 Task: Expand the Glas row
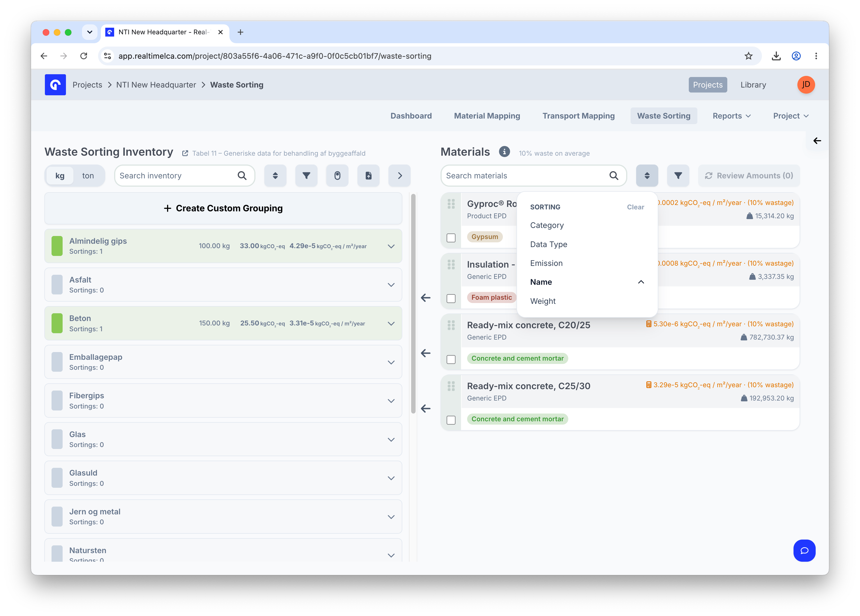click(391, 440)
